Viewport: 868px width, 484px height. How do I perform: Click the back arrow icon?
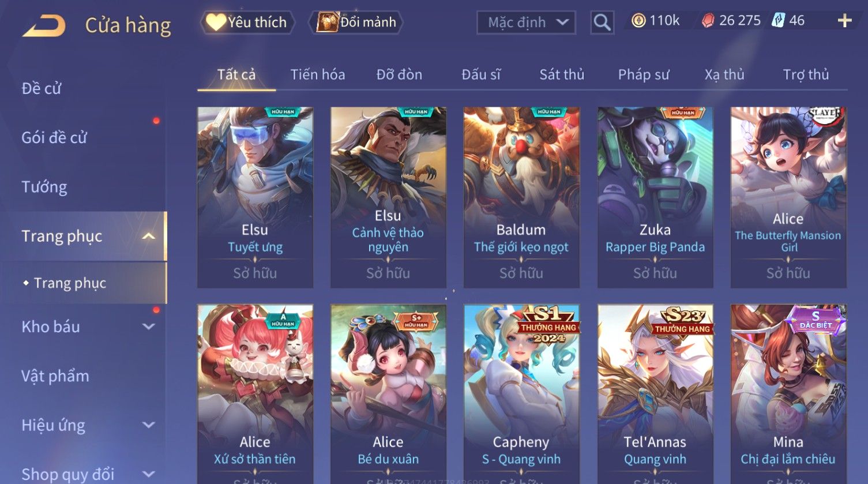(44, 26)
